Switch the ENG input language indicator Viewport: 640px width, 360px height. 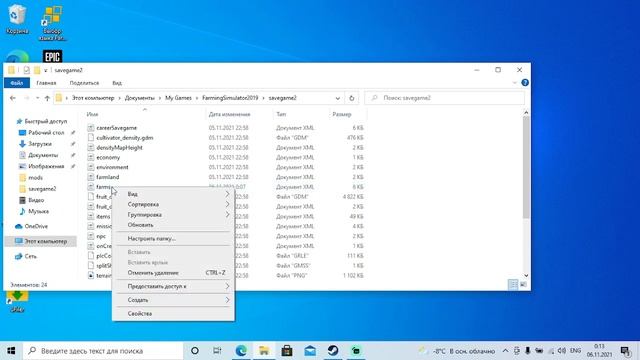point(576,351)
